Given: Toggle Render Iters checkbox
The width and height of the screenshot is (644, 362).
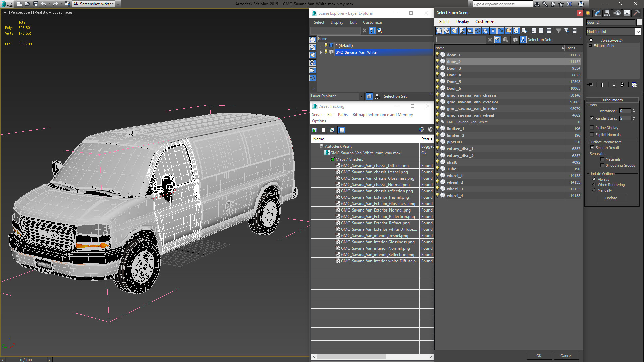Looking at the screenshot, I should coord(592,118).
